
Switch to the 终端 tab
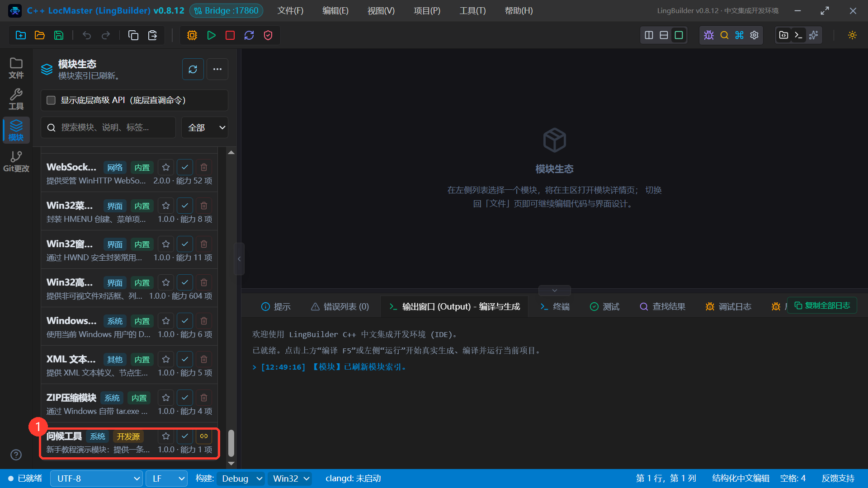tap(555, 307)
